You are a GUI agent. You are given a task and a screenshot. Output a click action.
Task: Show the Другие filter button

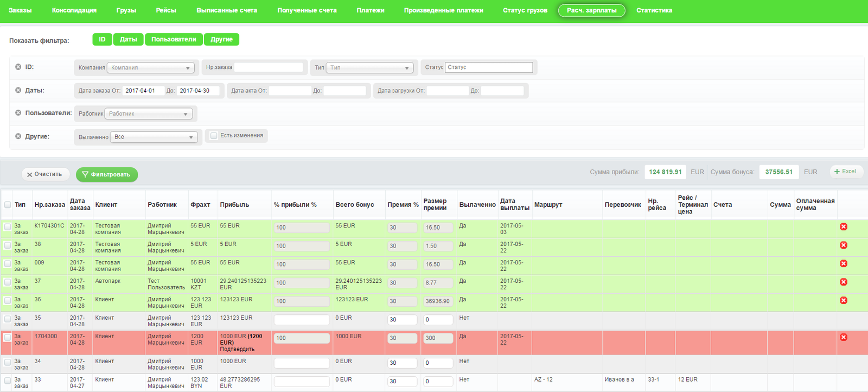point(221,40)
